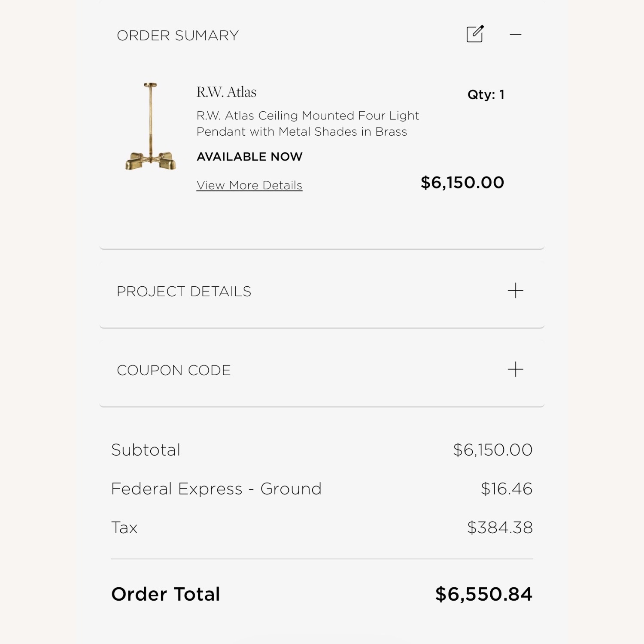Open the R.W. Atlas brand name

pos(226,92)
